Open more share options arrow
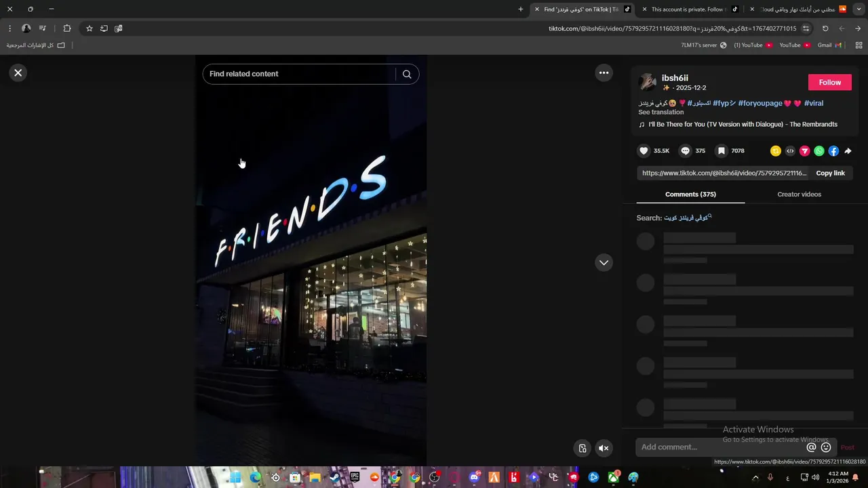This screenshot has width=868, height=488. (848, 151)
